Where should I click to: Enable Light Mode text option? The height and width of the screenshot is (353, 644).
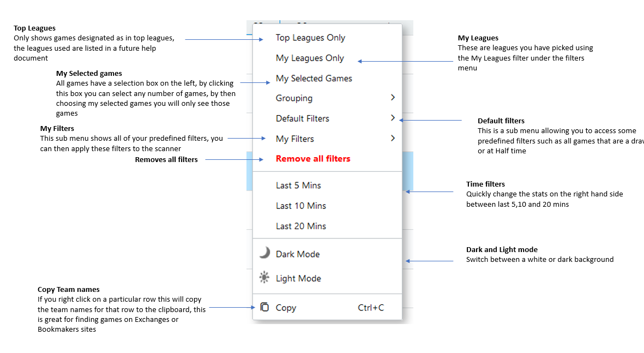click(x=298, y=278)
